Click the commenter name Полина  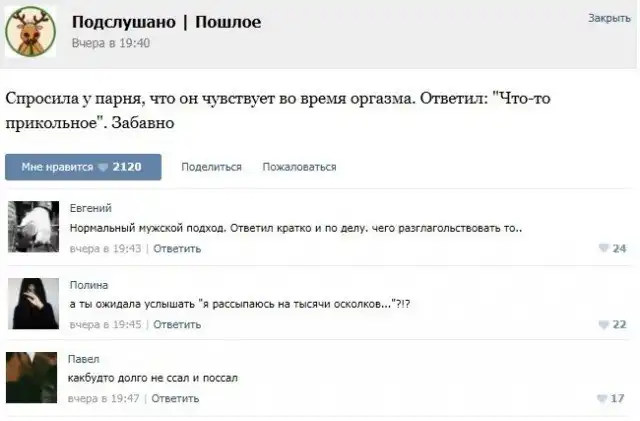[x=88, y=284]
